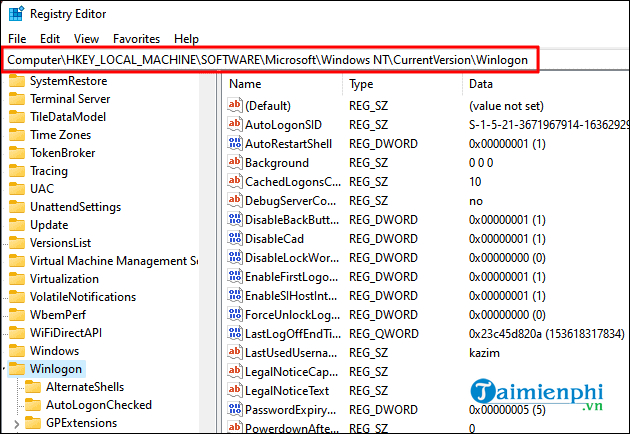Image resolution: width=630 pixels, height=434 pixels.
Task: Open the File menu
Action: coord(17,39)
